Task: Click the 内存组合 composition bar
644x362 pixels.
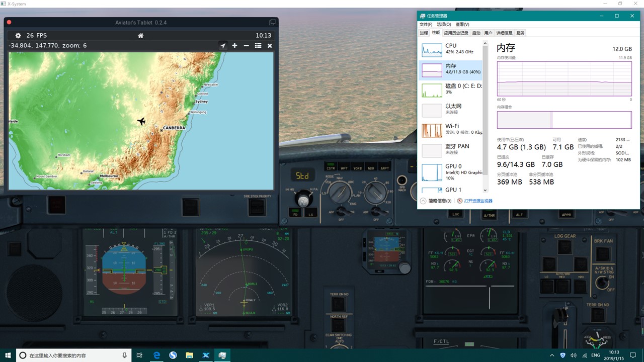Action: tap(564, 120)
